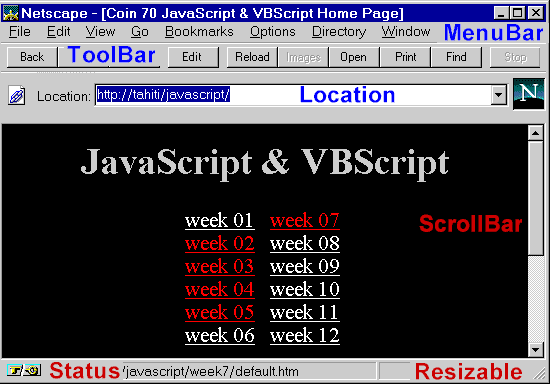This screenshot has height=384, width=552.
Task: Minimize the Netscape window
Action: click(501, 13)
